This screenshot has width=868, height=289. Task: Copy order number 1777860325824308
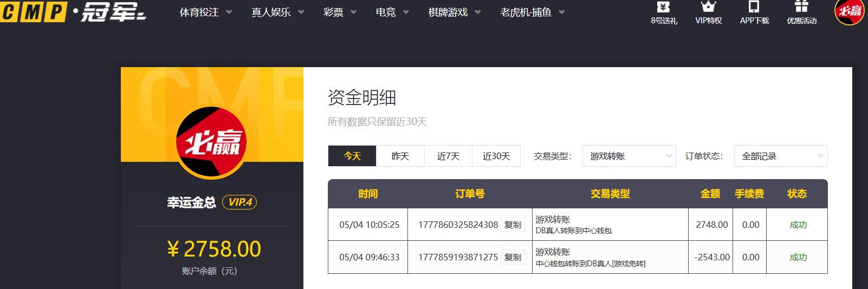[513, 225]
